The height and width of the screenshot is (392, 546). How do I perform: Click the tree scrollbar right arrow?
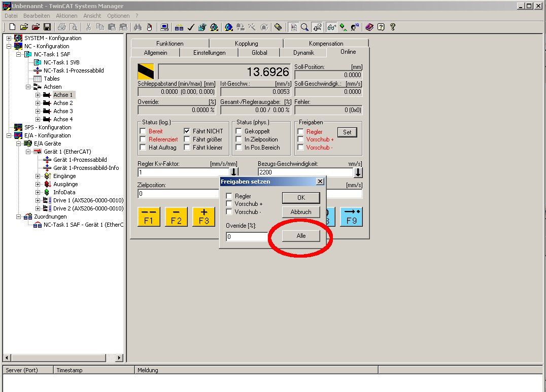(x=119, y=358)
